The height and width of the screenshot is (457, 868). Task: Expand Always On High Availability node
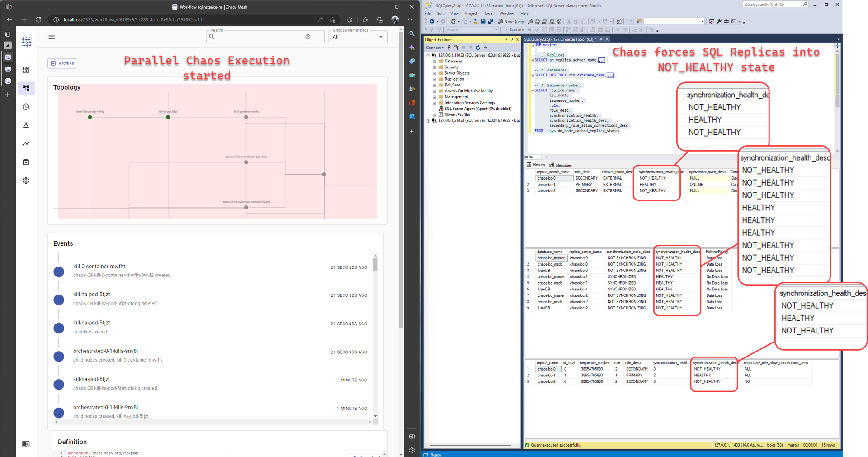coord(434,91)
